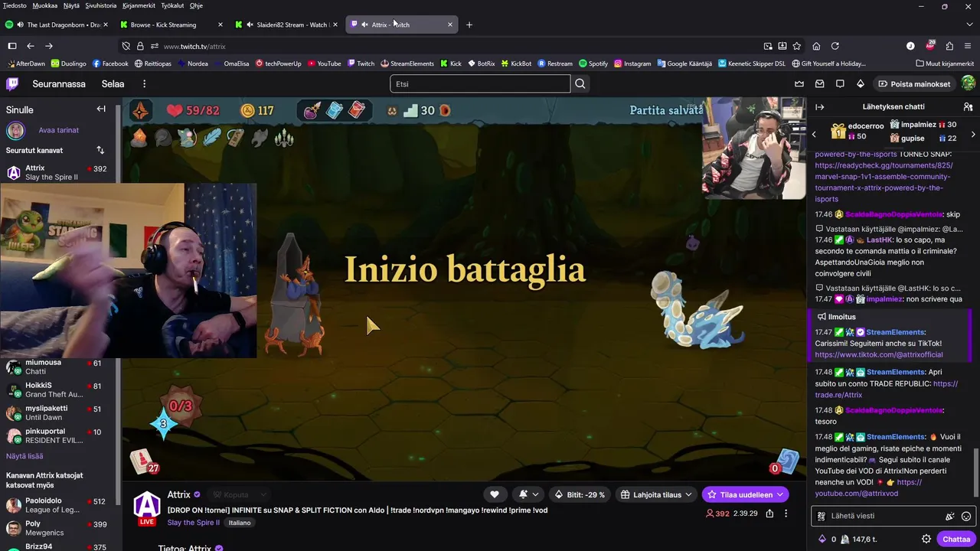This screenshot has width=980, height=551.
Task: Open the Duolingo bookmark
Action: pyautogui.click(x=68, y=64)
